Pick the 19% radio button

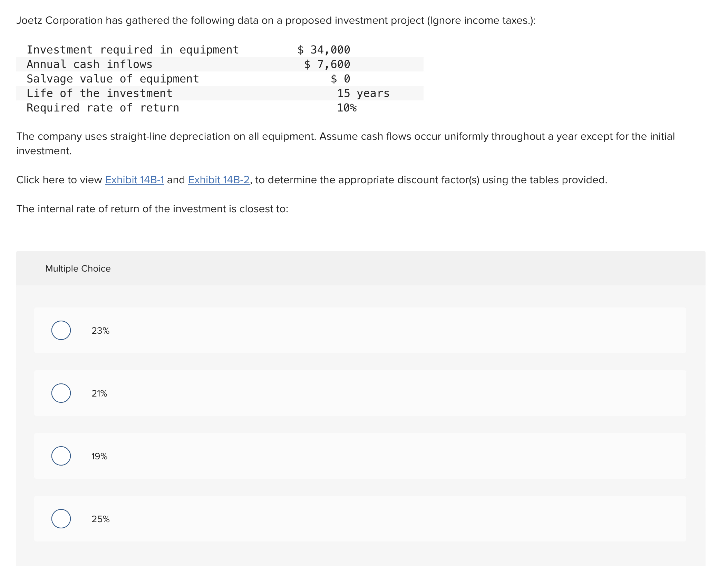(x=61, y=456)
